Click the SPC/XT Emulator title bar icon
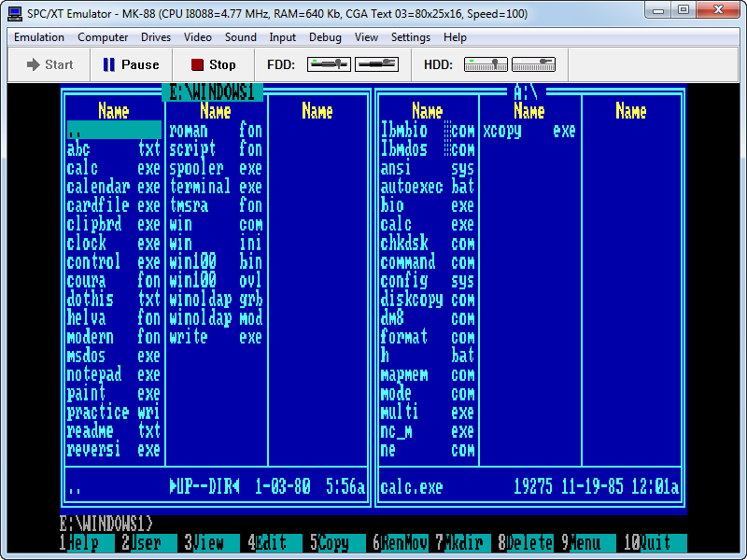 coord(15,14)
